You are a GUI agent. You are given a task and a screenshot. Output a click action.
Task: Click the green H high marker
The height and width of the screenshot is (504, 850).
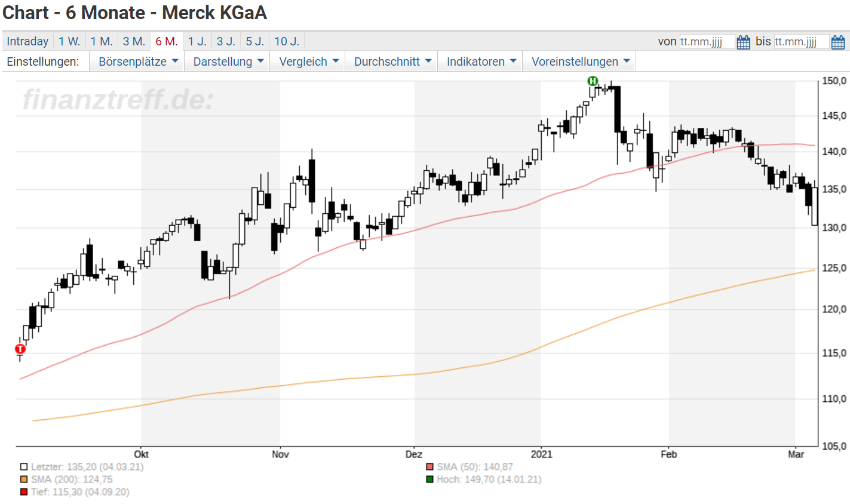coord(593,81)
